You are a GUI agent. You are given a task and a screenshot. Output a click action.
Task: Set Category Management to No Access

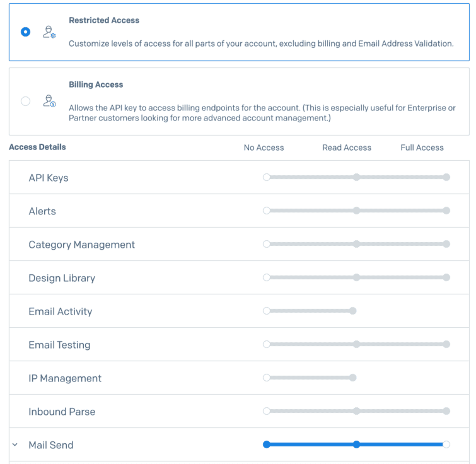pyautogui.click(x=267, y=244)
